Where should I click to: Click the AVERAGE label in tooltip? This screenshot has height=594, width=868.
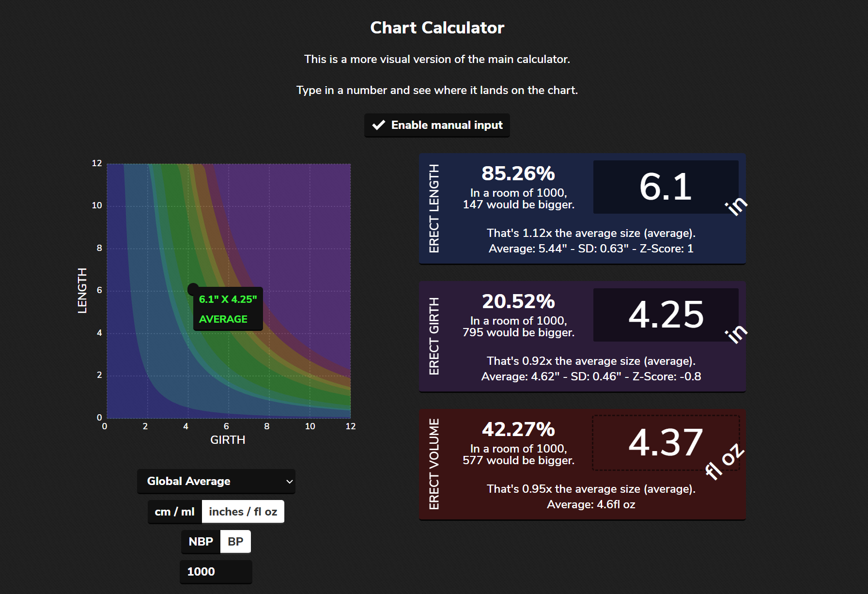(x=223, y=319)
